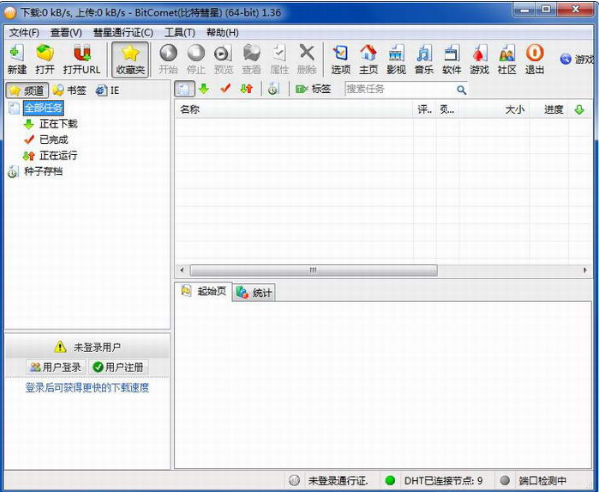Switch to the 书签 bookmarks tab
Screen dimensions: 600x492
pos(70,91)
